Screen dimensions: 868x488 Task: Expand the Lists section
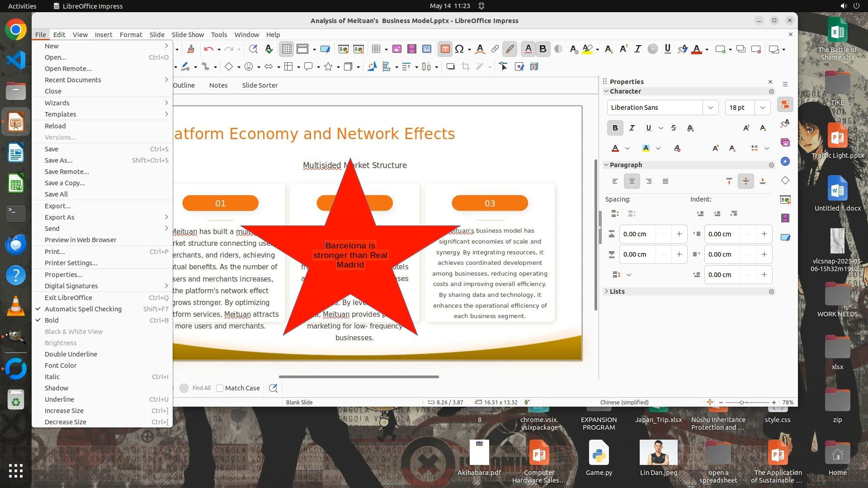[617, 291]
